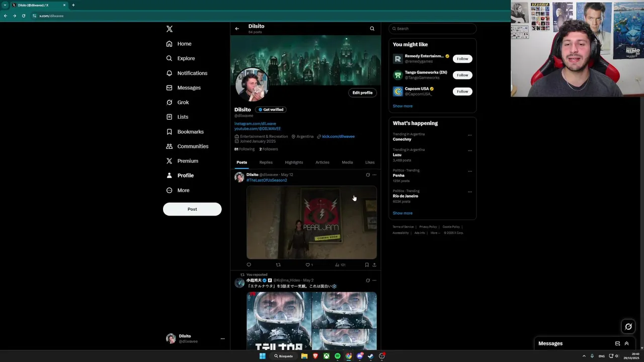Open the kick.com/dilwavee link
This screenshot has height=362, width=644.
point(338,136)
